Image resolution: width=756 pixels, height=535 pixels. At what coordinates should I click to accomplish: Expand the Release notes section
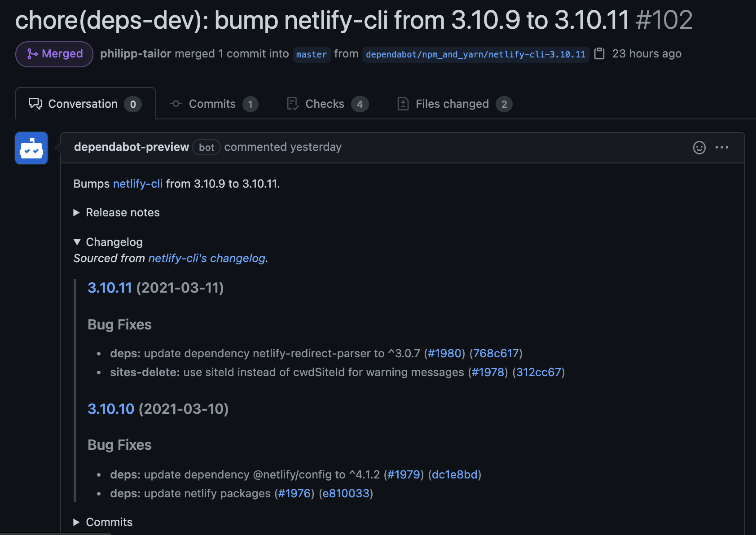117,212
